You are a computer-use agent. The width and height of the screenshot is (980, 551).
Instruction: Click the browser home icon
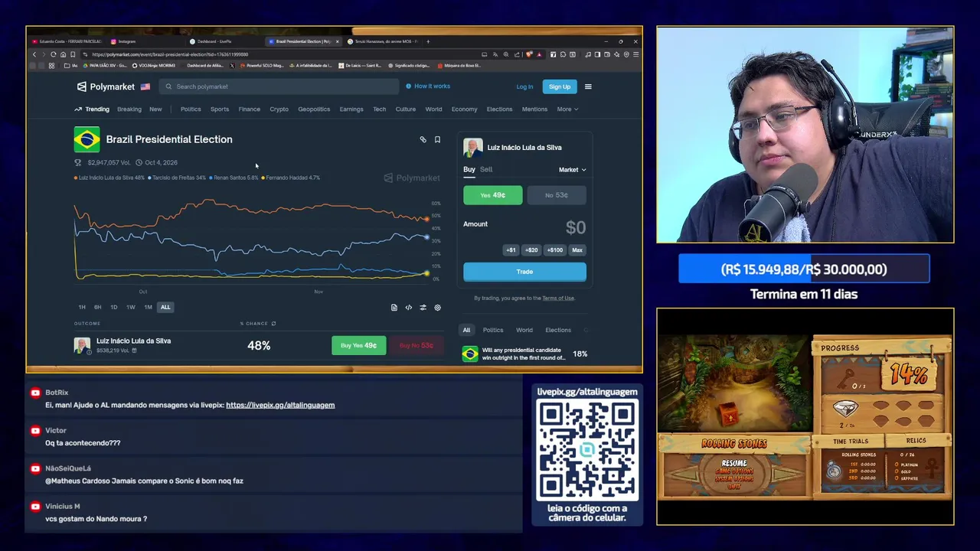click(63, 54)
